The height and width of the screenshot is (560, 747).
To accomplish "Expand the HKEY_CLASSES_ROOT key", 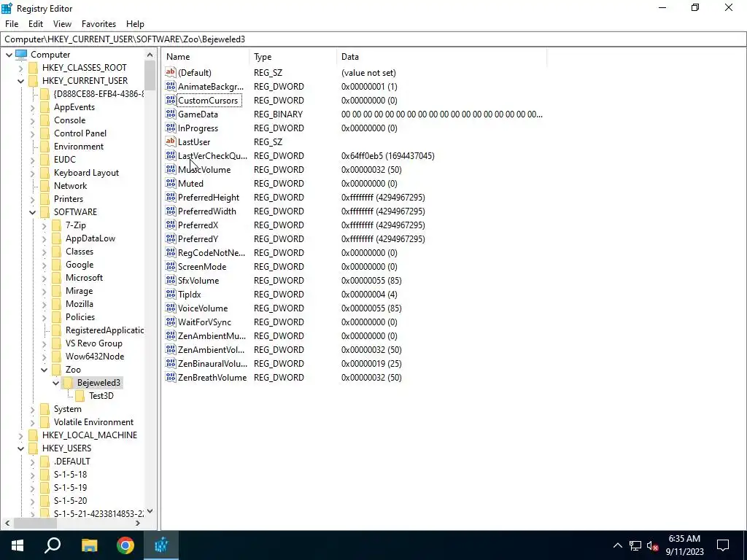I will [x=21, y=68].
